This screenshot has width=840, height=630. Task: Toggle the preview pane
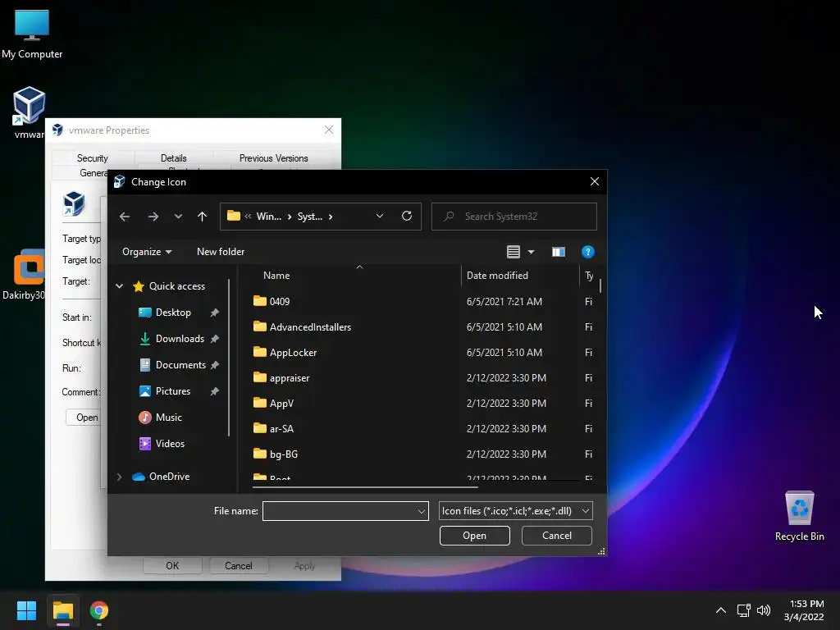558,252
